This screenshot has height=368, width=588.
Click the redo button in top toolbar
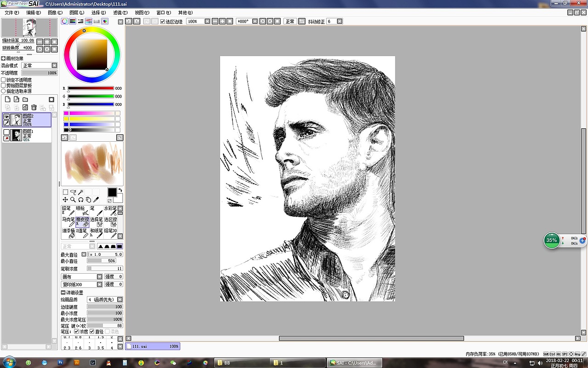tap(136, 21)
